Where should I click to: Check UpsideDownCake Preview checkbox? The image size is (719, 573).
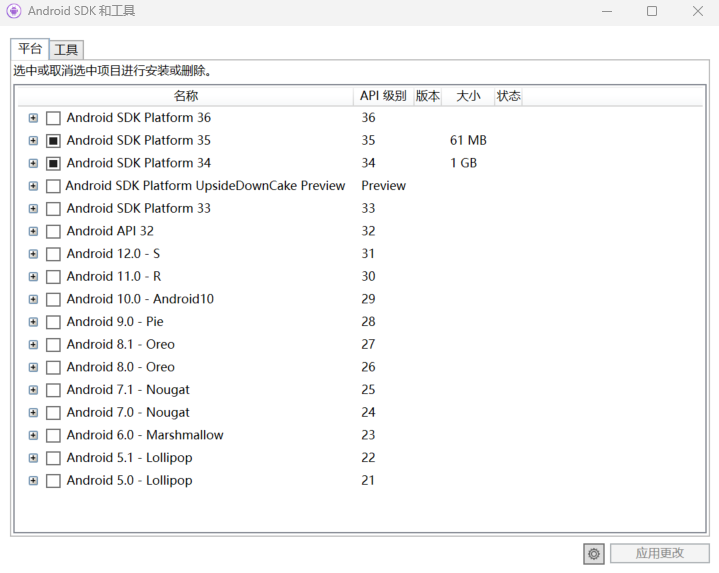[x=53, y=186]
